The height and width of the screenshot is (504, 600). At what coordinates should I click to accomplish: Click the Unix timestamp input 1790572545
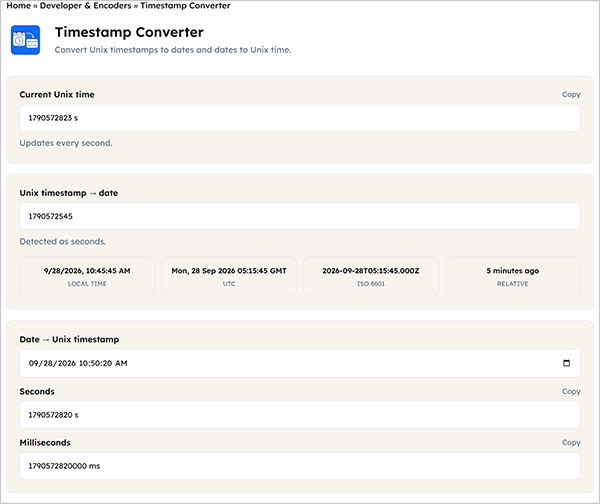pyautogui.click(x=300, y=216)
